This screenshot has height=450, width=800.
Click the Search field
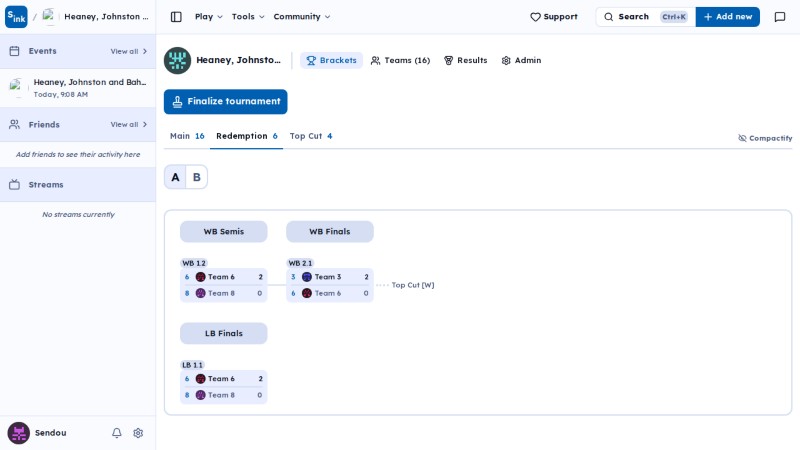(x=645, y=17)
